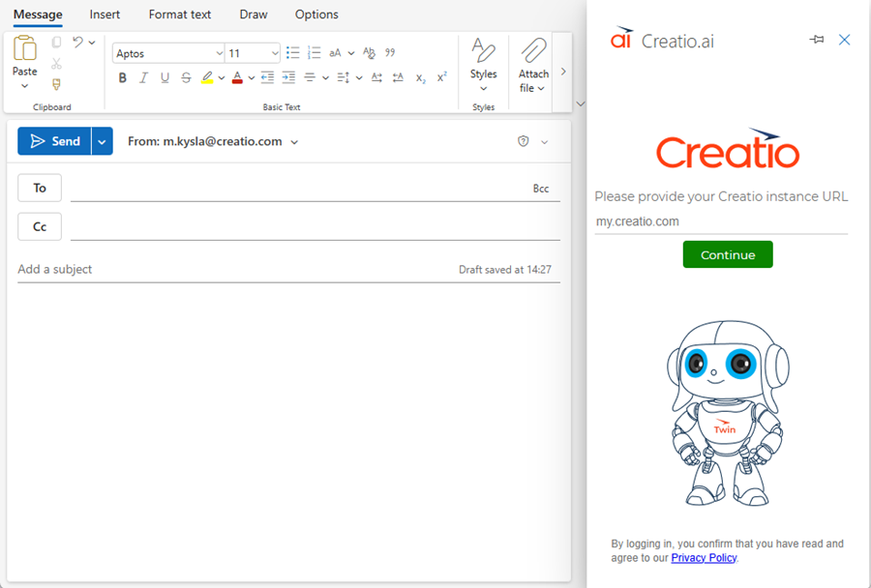Click the Creatio instance URL field
871x588 pixels.
tap(721, 221)
